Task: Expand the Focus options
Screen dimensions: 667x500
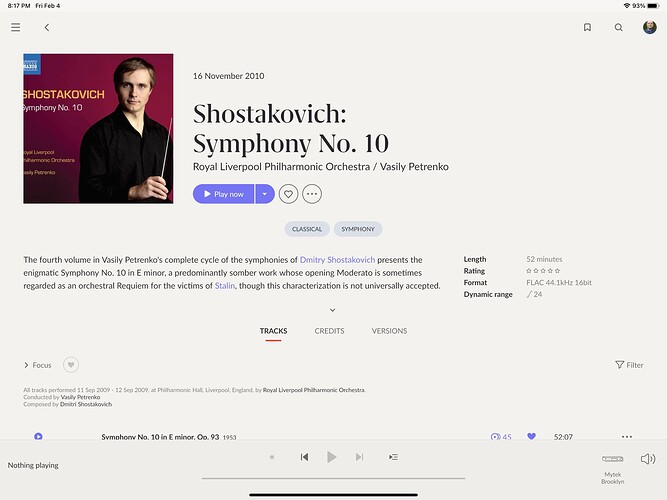Action: click(x=37, y=365)
